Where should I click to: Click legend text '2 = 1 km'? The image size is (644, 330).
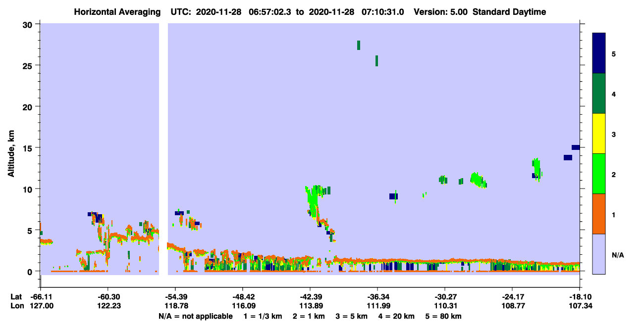pos(308,316)
